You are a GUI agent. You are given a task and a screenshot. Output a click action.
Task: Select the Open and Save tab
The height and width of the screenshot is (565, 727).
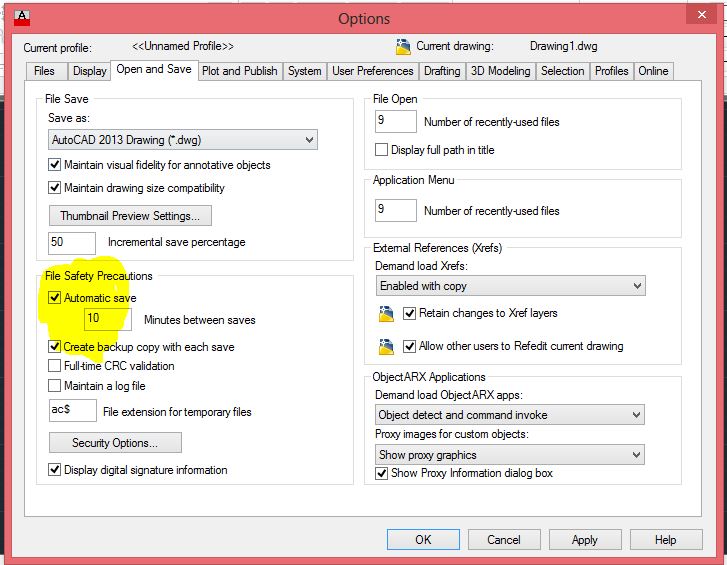click(x=154, y=70)
